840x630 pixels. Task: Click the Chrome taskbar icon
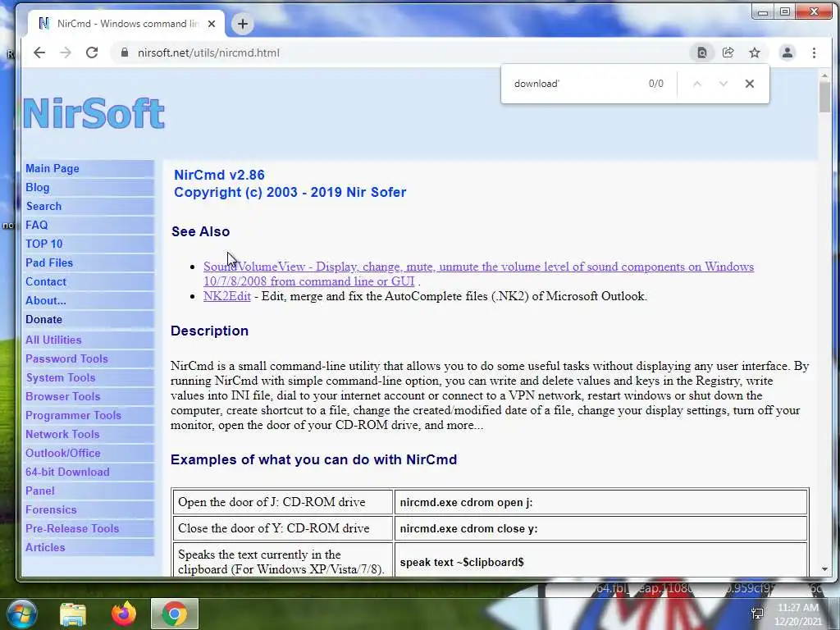175,614
